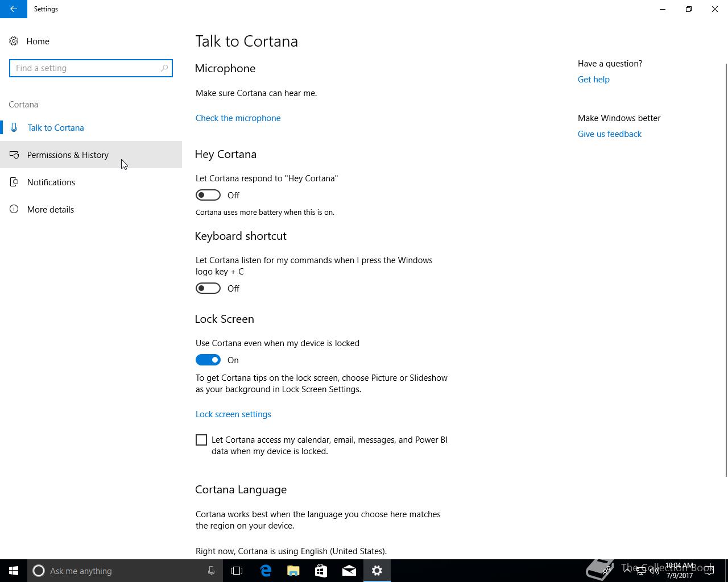This screenshot has width=728, height=582.
Task: Open the Windows Start menu
Action: pyautogui.click(x=14, y=571)
